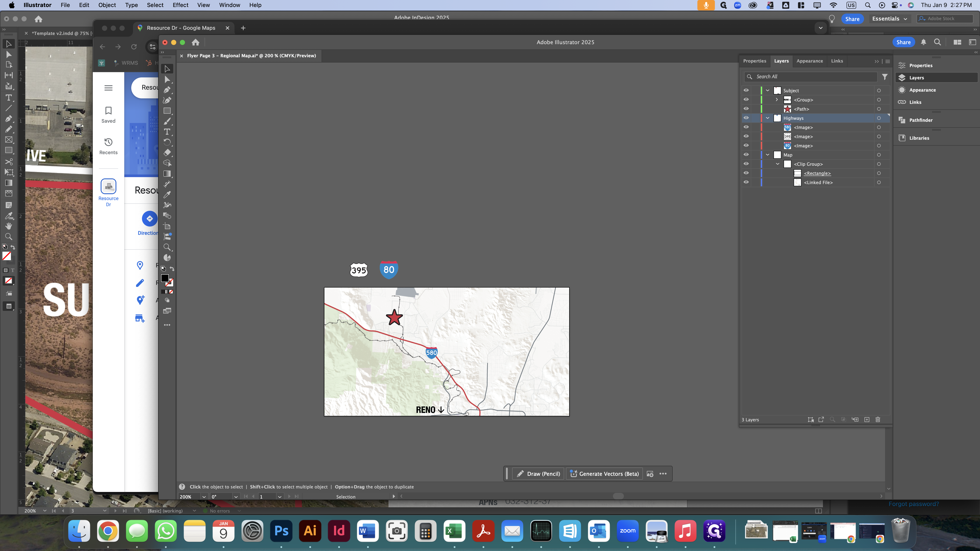Select the Paintbrush tool in Illustrator

click(x=167, y=121)
